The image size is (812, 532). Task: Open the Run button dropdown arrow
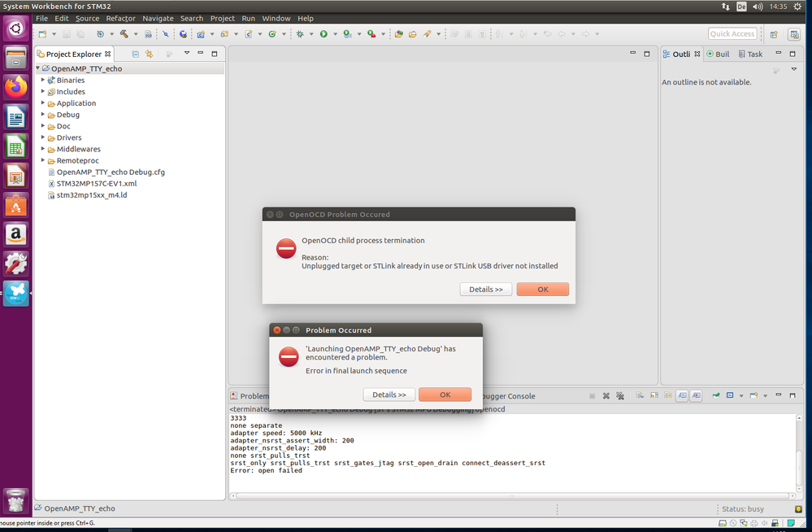click(x=335, y=34)
